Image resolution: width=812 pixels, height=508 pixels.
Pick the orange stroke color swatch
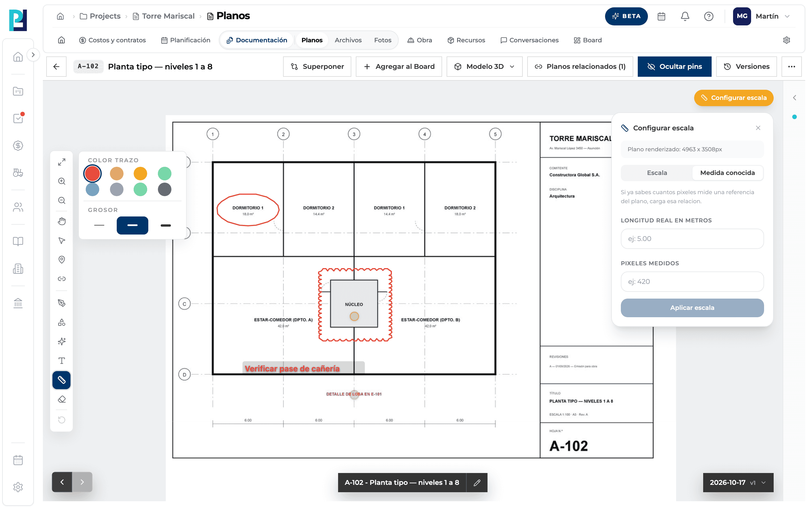(140, 174)
